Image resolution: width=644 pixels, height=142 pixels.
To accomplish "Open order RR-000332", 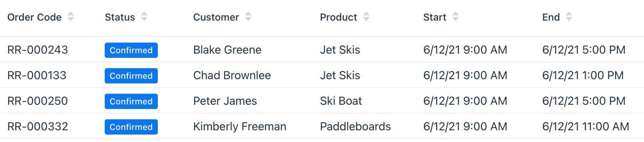I will click(38, 127).
